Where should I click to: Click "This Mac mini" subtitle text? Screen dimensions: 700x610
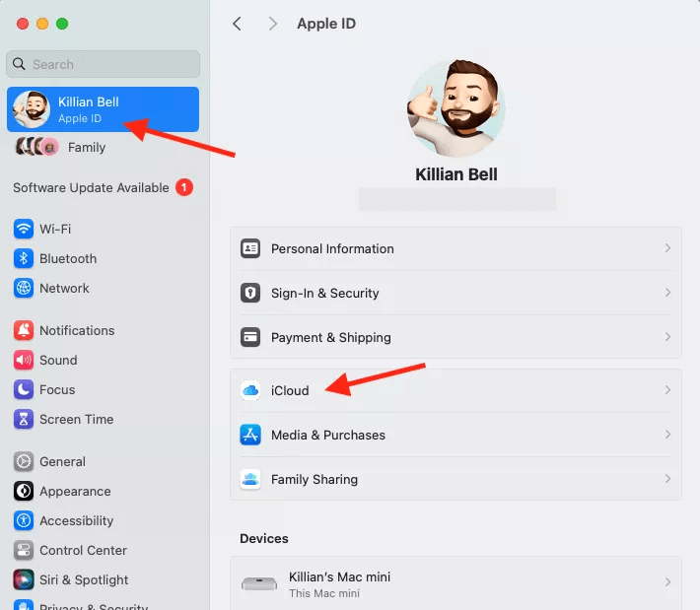(x=324, y=593)
